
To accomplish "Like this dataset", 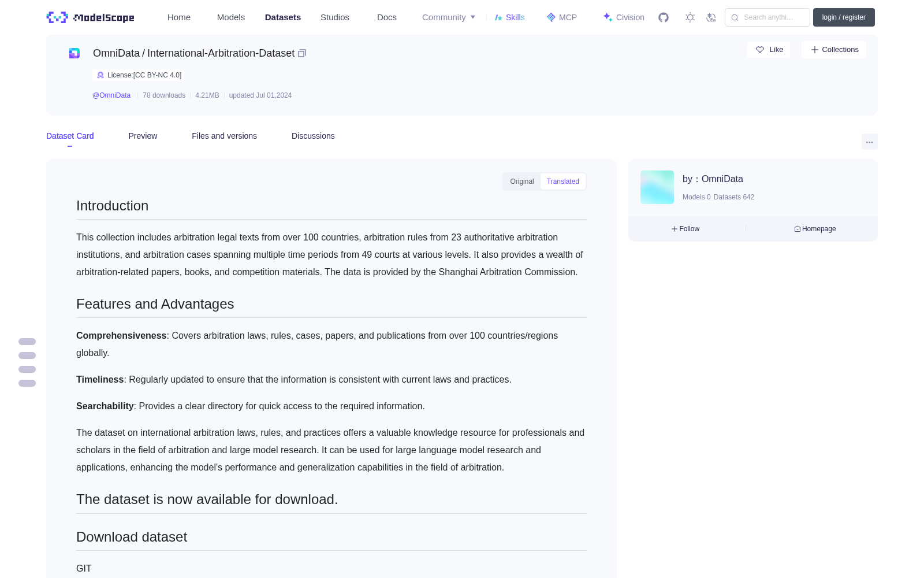I will click(769, 50).
